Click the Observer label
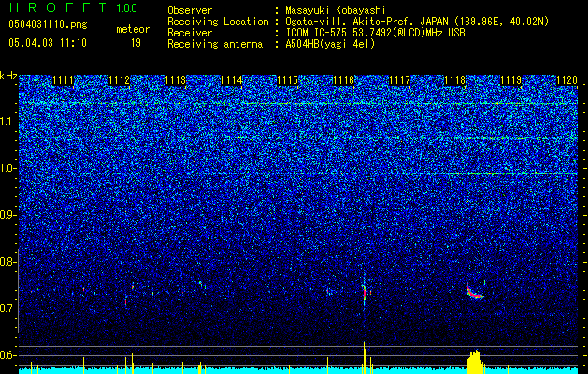Screen dimensions: 588x374 pyautogui.click(x=190, y=10)
